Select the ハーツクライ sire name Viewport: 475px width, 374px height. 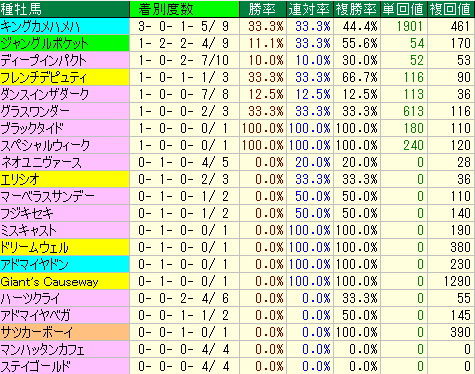click(30, 298)
